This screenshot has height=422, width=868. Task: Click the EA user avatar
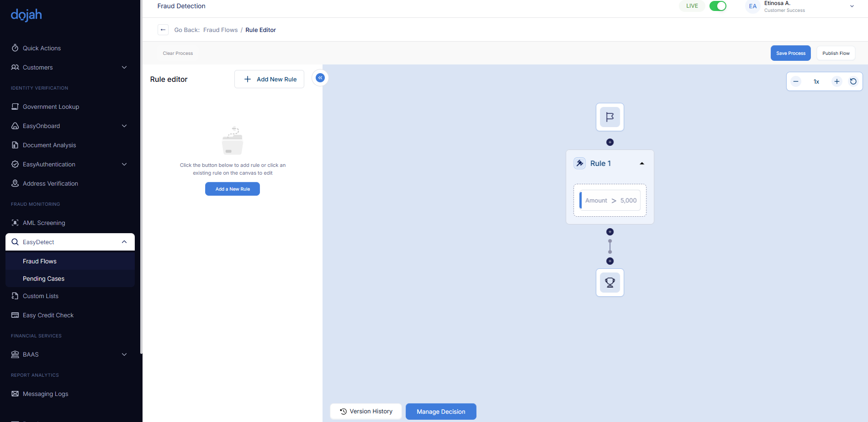pos(753,6)
